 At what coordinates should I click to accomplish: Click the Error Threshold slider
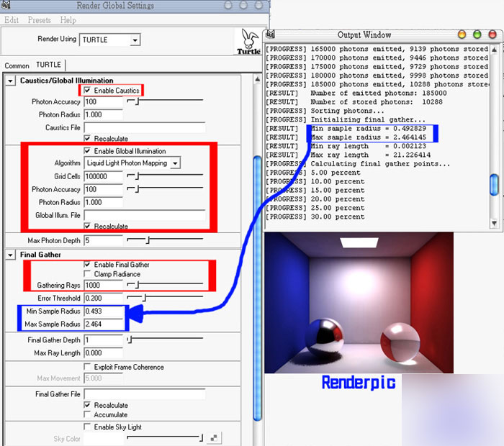[165, 298]
